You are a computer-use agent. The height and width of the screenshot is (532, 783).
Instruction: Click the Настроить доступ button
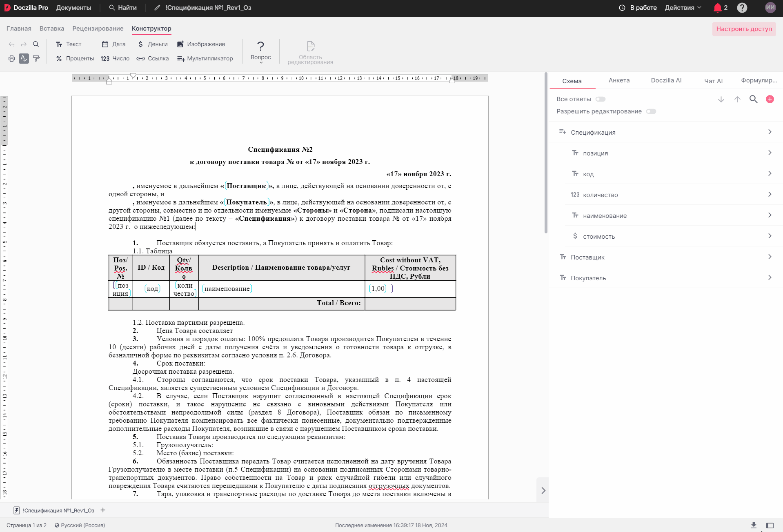pos(744,29)
